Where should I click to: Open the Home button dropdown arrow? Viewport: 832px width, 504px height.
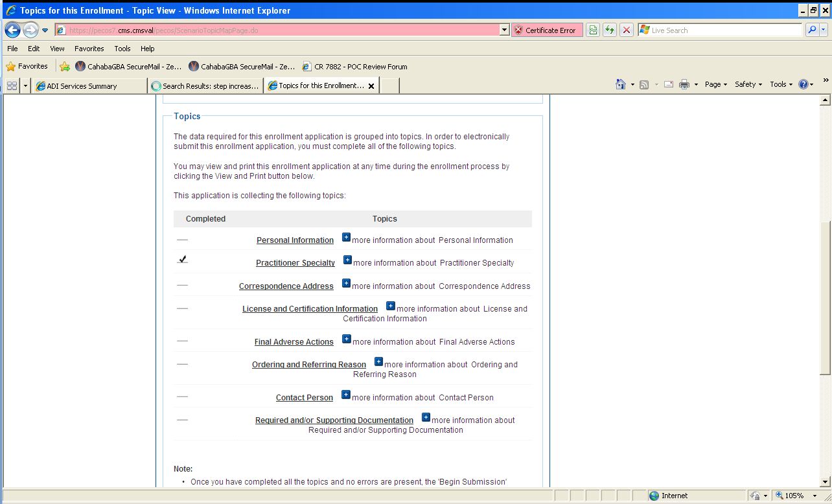point(632,84)
